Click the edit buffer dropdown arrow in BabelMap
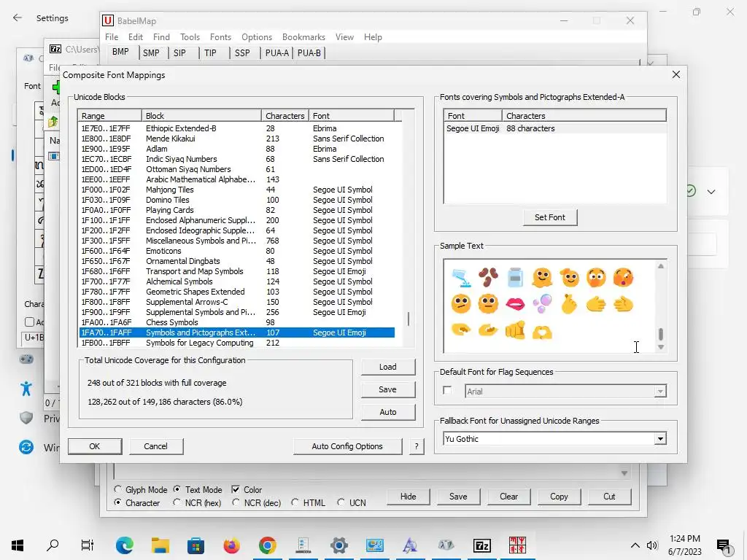The image size is (747, 560). click(x=624, y=472)
